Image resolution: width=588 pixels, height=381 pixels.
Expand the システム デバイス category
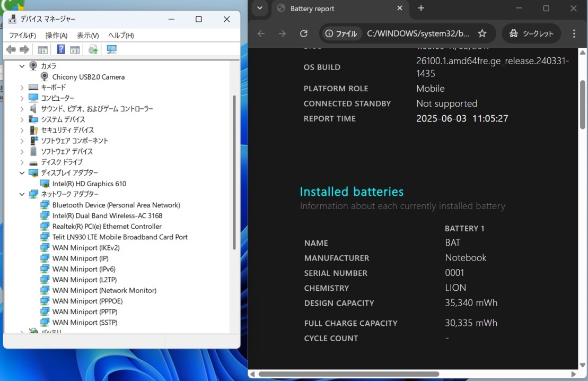(x=22, y=119)
